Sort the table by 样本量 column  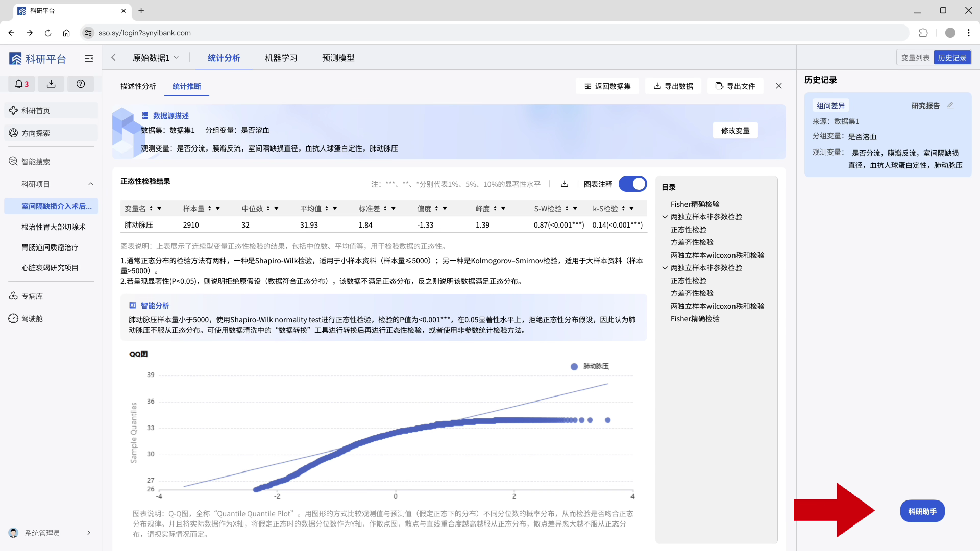(x=210, y=209)
